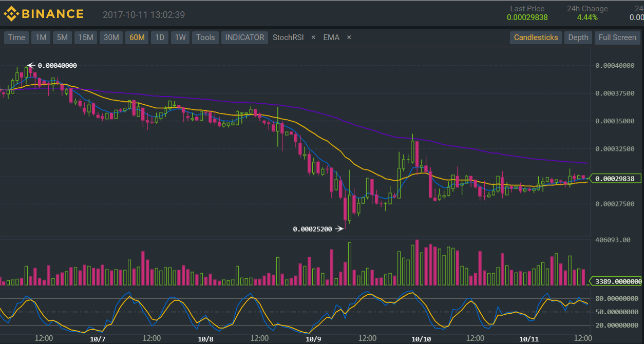Click the Last Price value 0.00029838

[x=527, y=17]
